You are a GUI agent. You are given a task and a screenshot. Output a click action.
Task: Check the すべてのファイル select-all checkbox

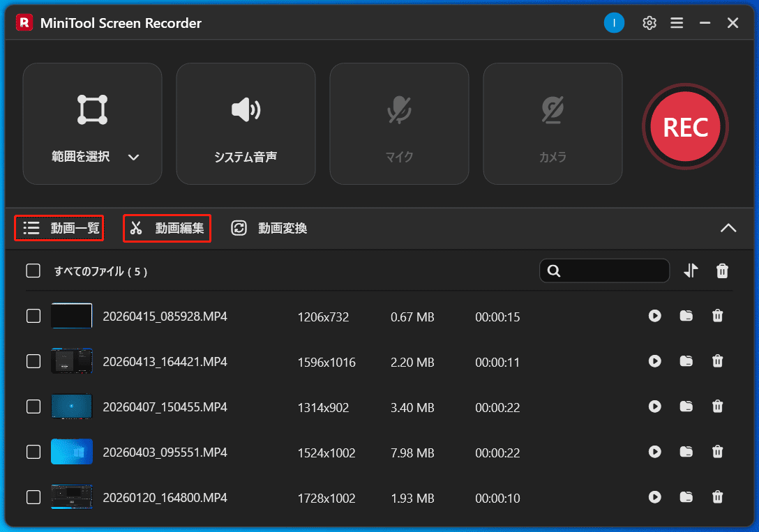33,271
